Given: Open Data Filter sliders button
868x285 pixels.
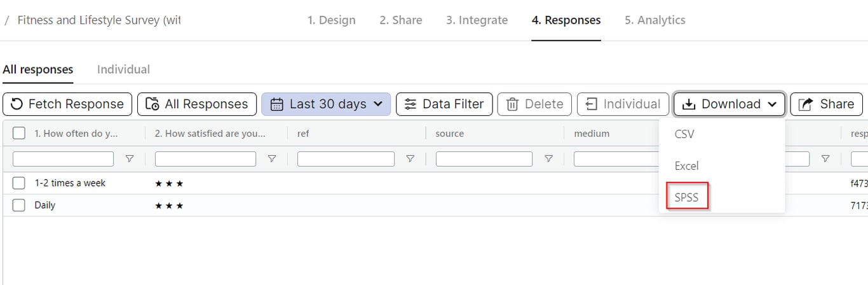Looking at the screenshot, I should 444,104.
